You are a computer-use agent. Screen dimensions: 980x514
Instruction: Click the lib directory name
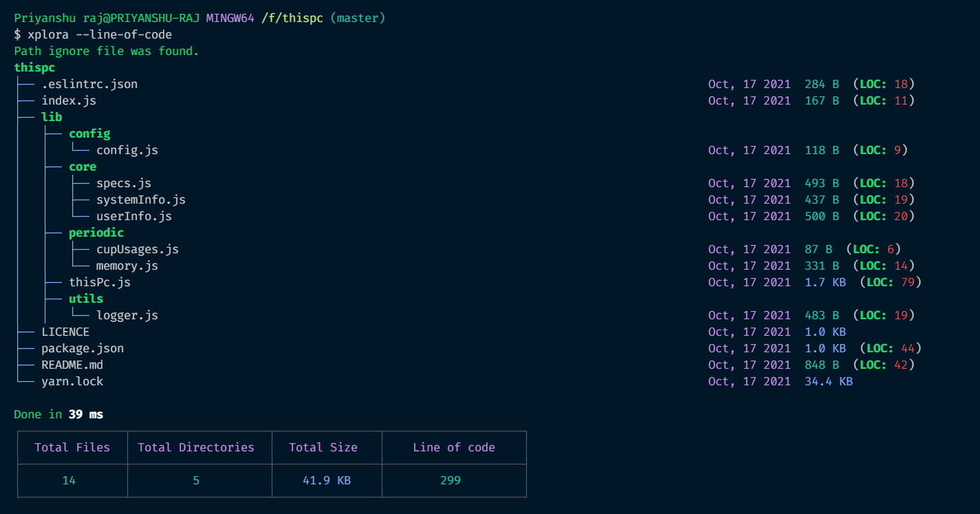[x=52, y=117]
